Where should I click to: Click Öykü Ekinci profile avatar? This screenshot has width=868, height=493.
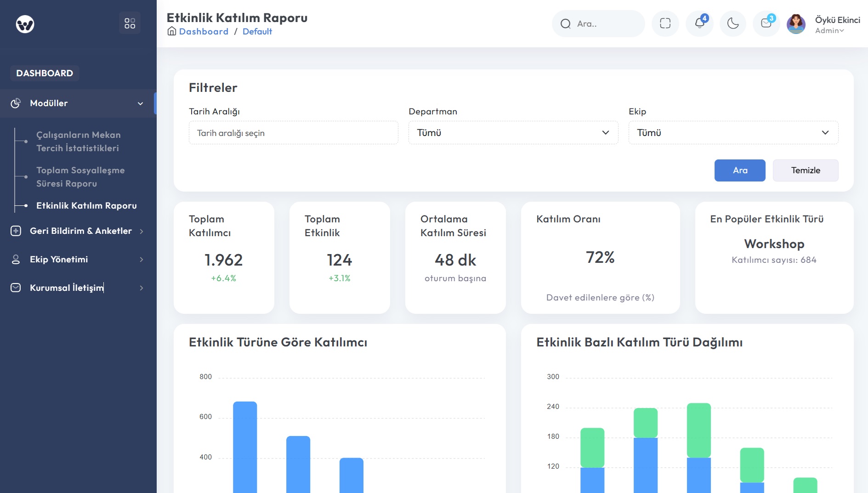coord(796,24)
